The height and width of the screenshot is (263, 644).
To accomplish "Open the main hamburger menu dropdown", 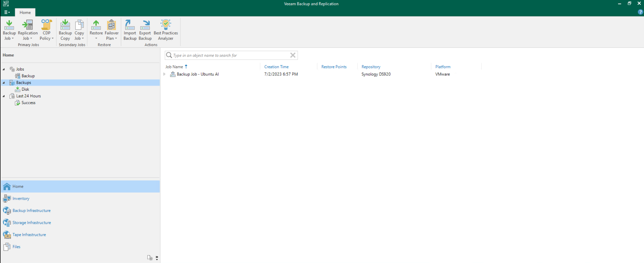I will pyautogui.click(x=7, y=12).
